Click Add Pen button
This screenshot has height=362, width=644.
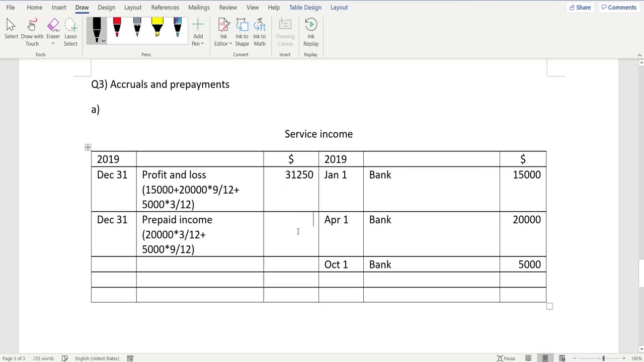click(x=198, y=32)
